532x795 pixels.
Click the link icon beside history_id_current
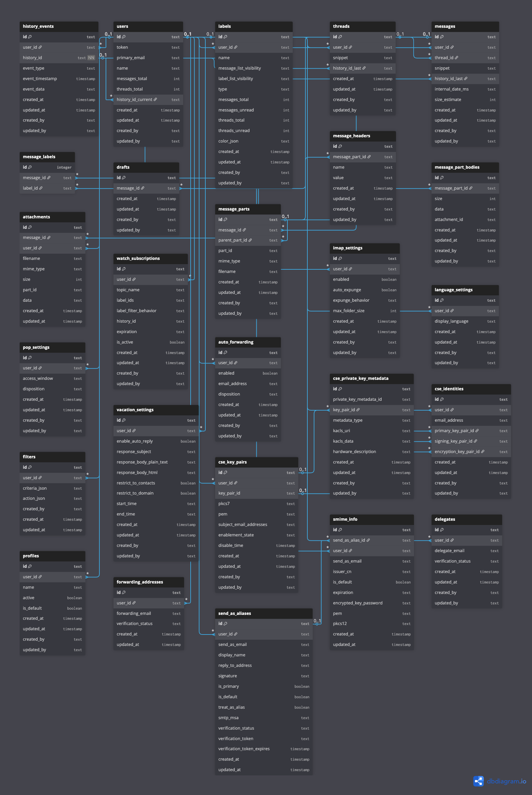pyautogui.click(x=155, y=99)
